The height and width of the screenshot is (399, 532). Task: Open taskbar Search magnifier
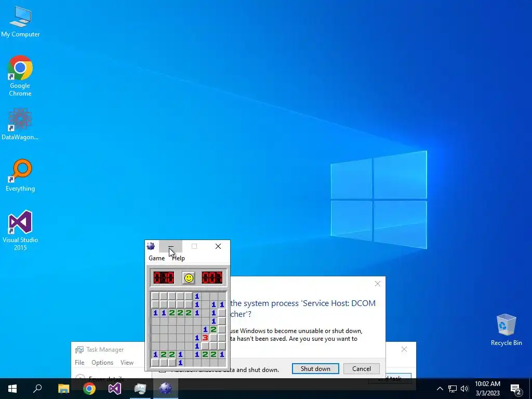point(37,389)
